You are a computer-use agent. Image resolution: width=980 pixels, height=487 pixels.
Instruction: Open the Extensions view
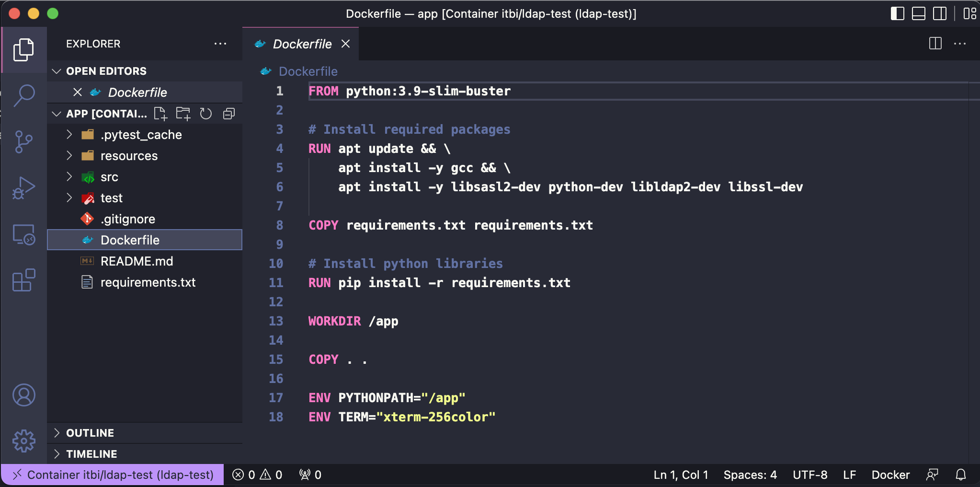tap(23, 280)
